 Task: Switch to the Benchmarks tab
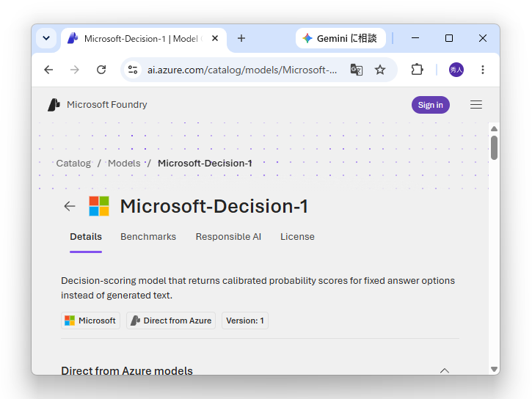click(148, 237)
